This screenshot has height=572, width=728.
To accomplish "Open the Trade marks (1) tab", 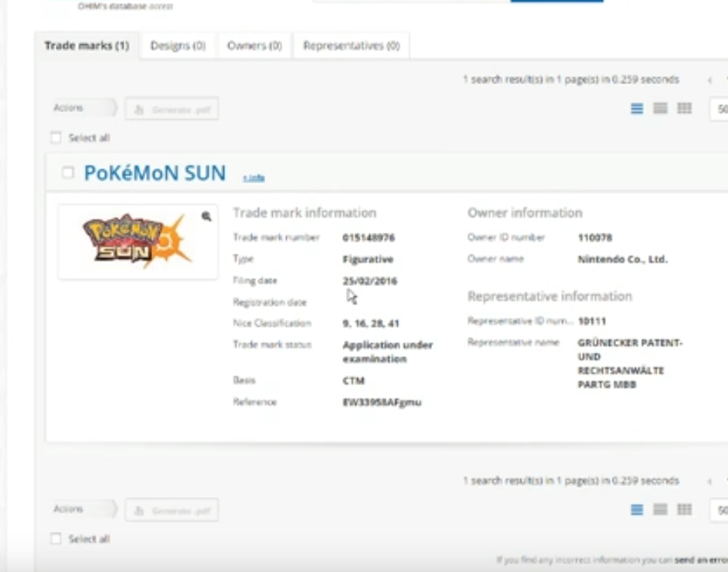I will [x=87, y=46].
